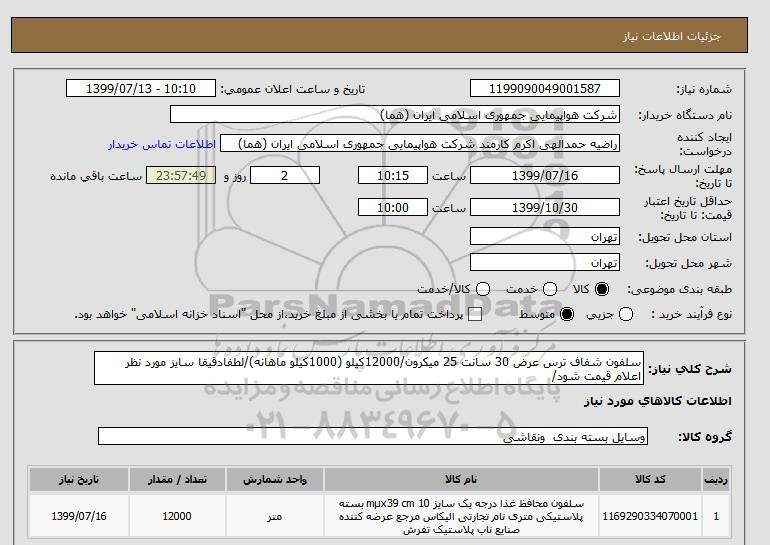The image size is (770, 545).
Task: Click product code 1169290334070001 cell
Action: [x=650, y=516]
